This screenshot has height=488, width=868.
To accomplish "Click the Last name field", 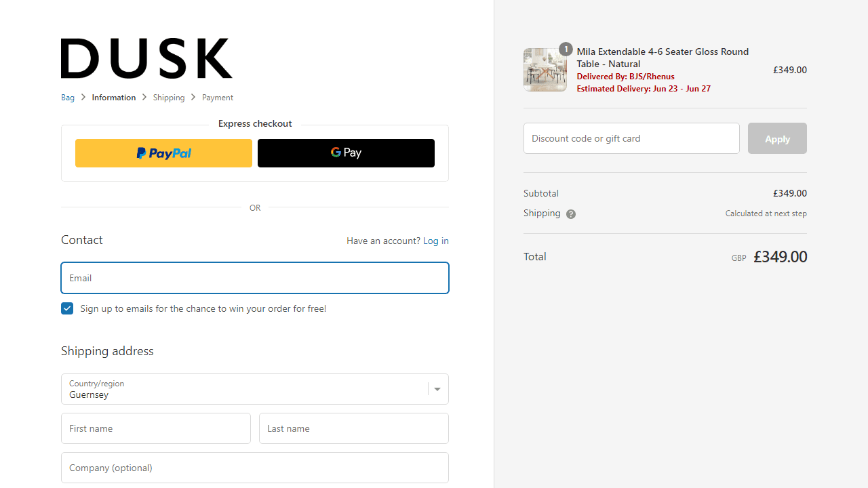I will pos(354,428).
